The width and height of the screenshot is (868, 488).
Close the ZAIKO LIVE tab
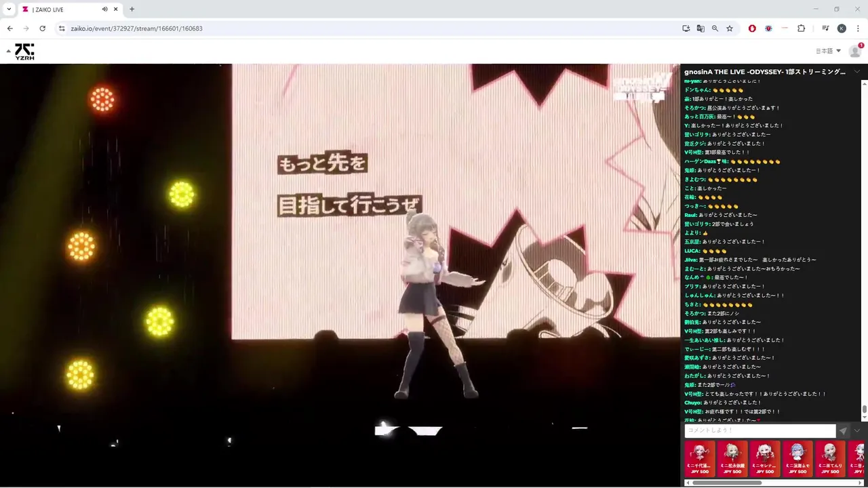point(117,9)
